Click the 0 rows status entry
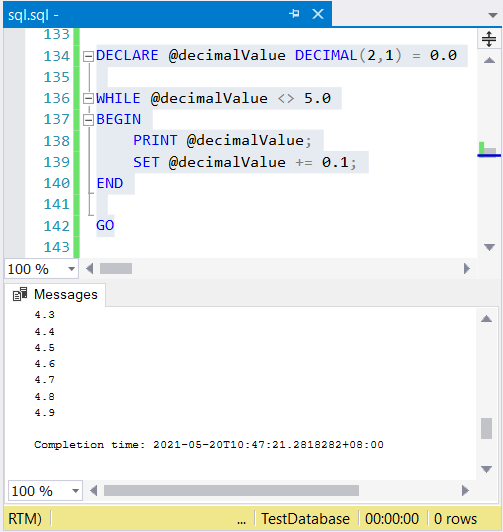The width and height of the screenshot is (503, 532). tap(456, 519)
